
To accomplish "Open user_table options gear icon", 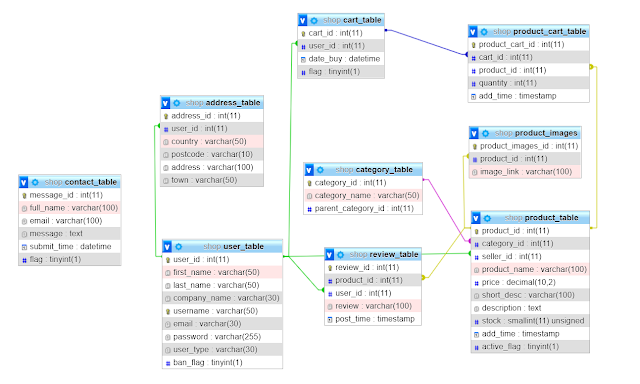I will click(179, 247).
